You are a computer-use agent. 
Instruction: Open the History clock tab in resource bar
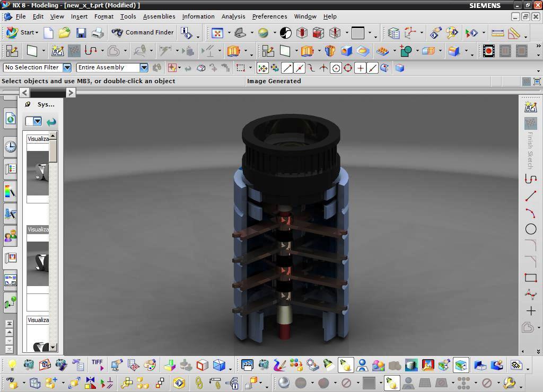click(x=11, y=147)
